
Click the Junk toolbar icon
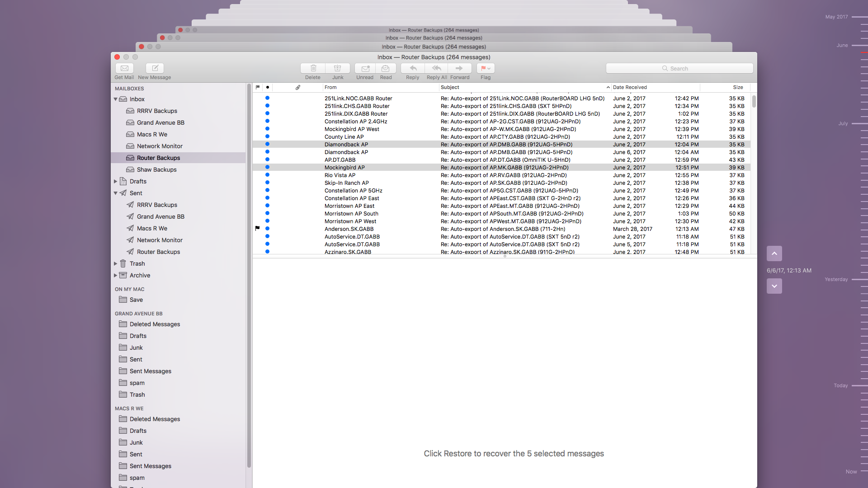pos(338,68)
